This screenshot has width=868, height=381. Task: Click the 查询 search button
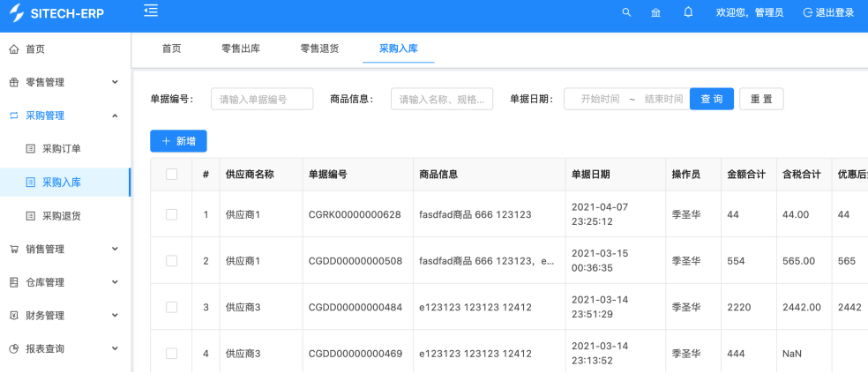click(x=711, y=100)
